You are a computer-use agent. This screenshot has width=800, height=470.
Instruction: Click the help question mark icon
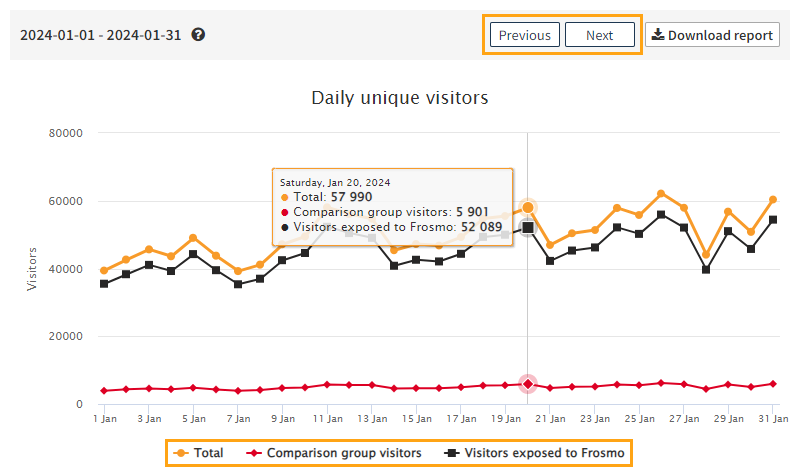pyautogui.click(x=199, y=35)
